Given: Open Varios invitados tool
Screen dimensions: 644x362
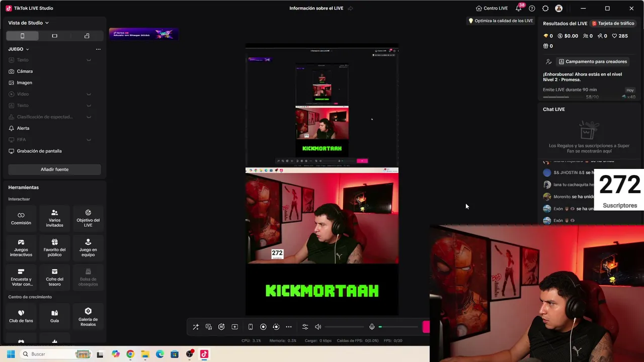Looking at the screenshot, I should point(54,218).
